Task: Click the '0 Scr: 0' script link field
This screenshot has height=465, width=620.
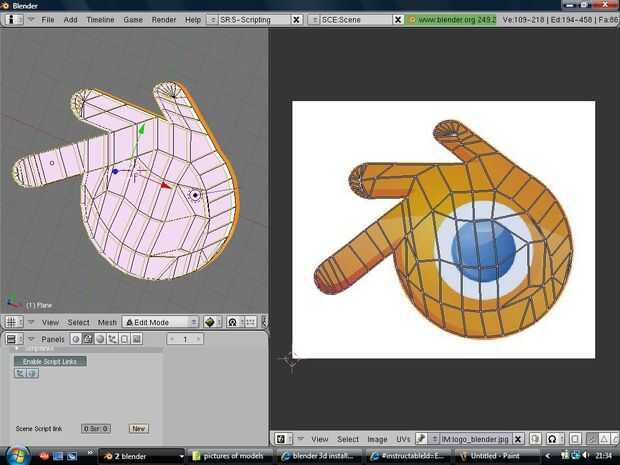Action: click(x=96, y=429)
